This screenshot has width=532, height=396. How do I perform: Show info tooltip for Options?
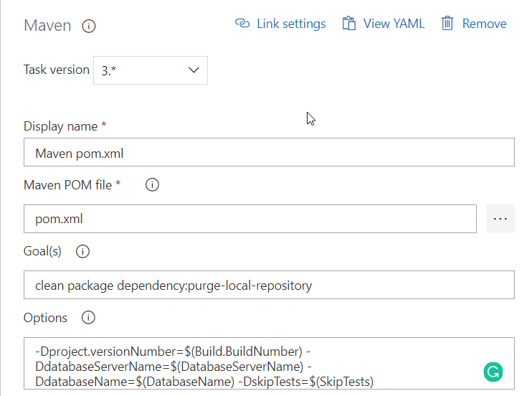pos(88,318)
